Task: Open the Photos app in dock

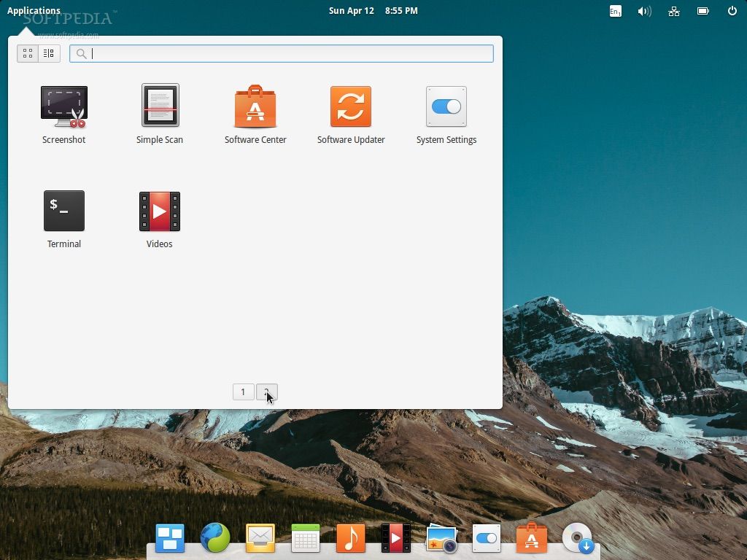Action: coord(441,539)
